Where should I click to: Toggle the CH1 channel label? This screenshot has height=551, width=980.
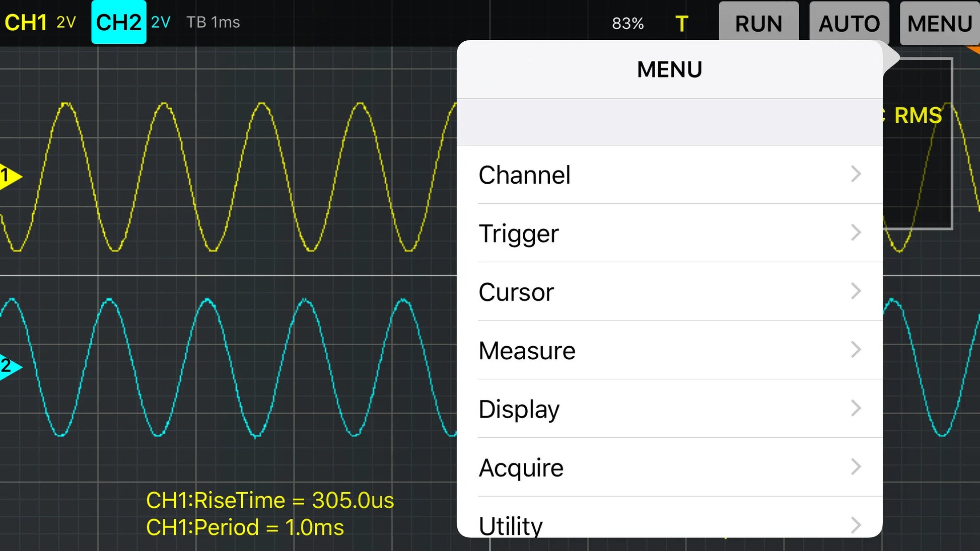[25, 23]
